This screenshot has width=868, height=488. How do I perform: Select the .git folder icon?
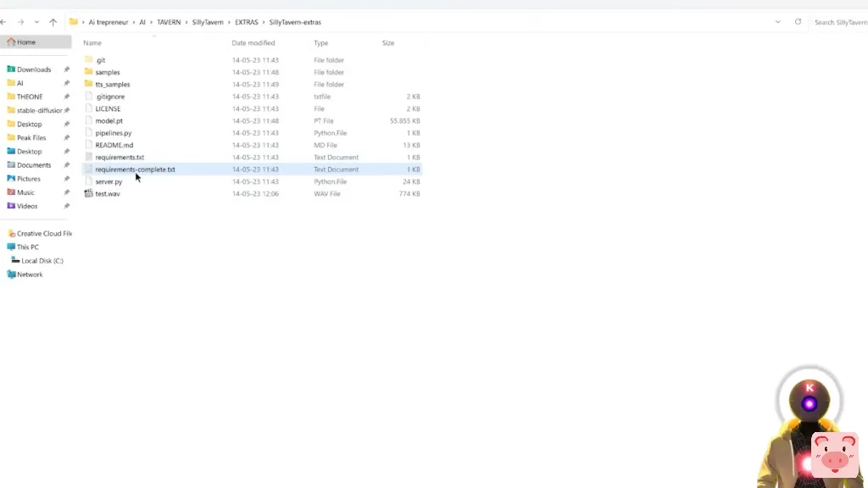tap(88, 60)
